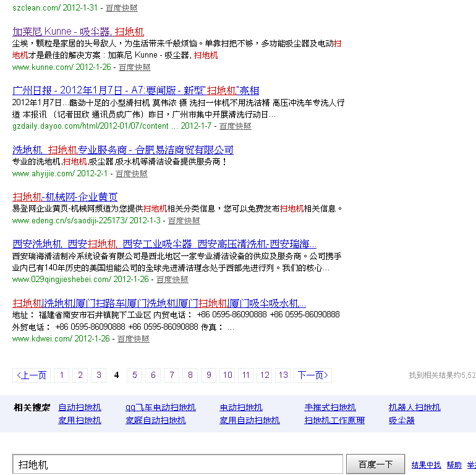Image resolution: width=476 pixels, height=475 pixels.
Task: Click current page number 4
Action: point(116,375)
